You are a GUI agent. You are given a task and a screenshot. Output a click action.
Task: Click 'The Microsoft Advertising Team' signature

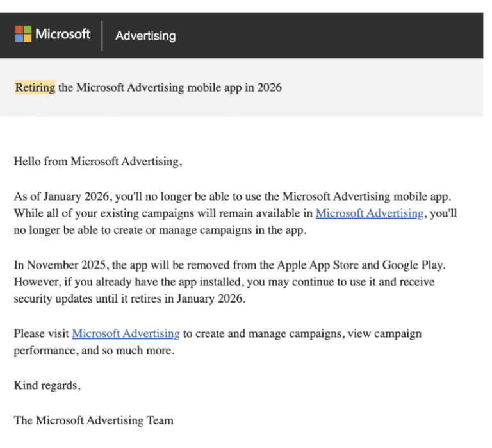[x=94, y=420]
